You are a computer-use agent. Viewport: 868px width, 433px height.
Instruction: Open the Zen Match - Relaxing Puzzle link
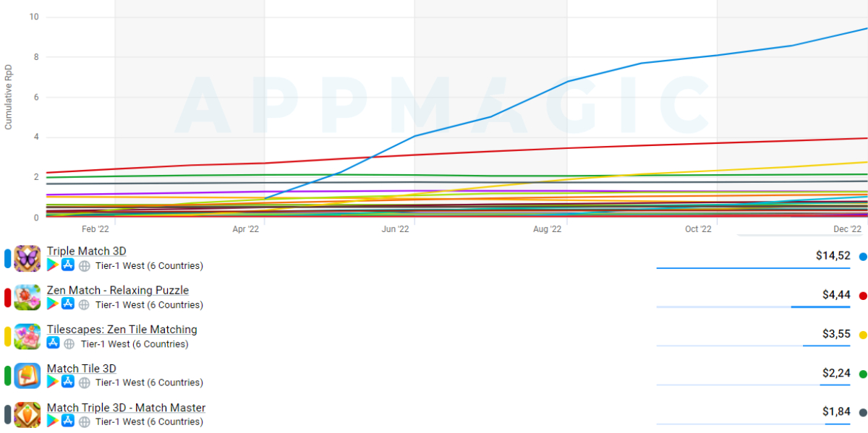[x=118, y=290]
